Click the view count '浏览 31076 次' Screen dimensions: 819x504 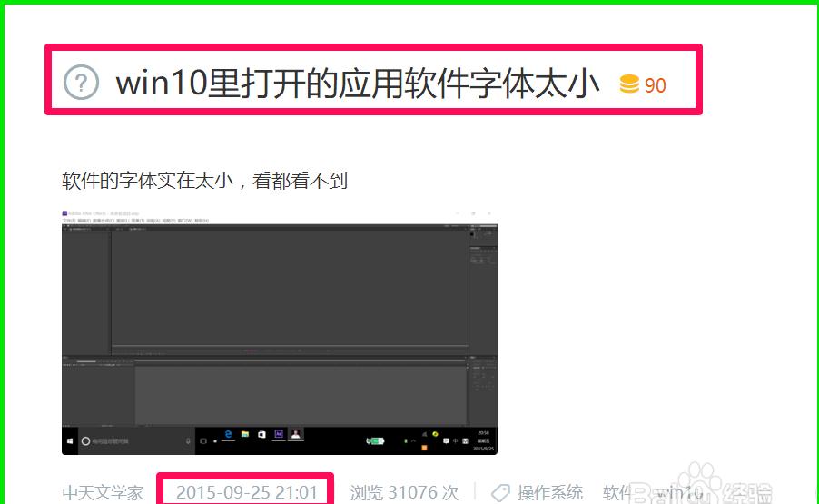404,492
